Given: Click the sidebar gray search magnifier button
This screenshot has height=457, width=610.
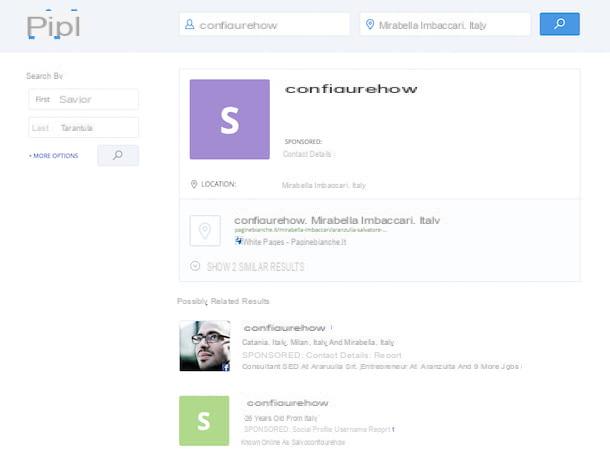Looking at the screenshot, I should point(118,155).
